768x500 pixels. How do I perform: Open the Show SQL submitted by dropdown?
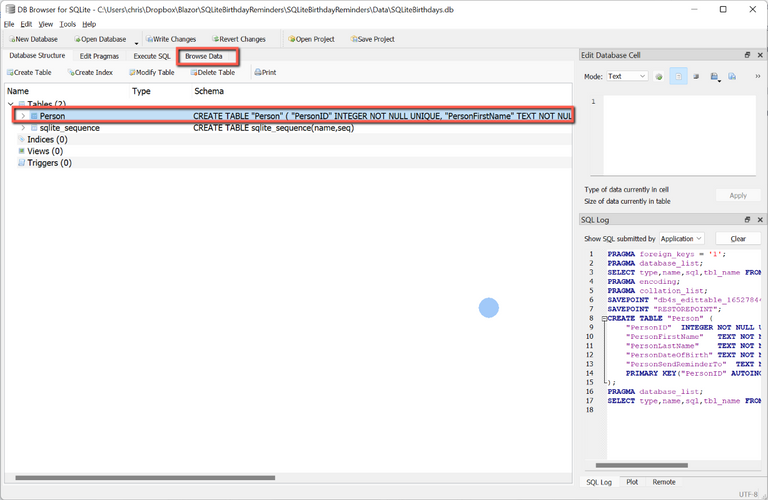[x=682, y=239]
